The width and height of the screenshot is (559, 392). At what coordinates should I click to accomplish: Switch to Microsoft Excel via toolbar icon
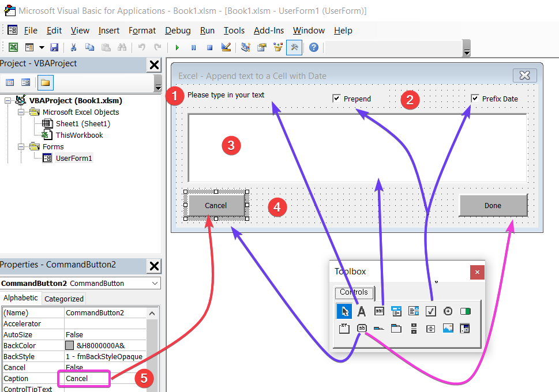13,47
